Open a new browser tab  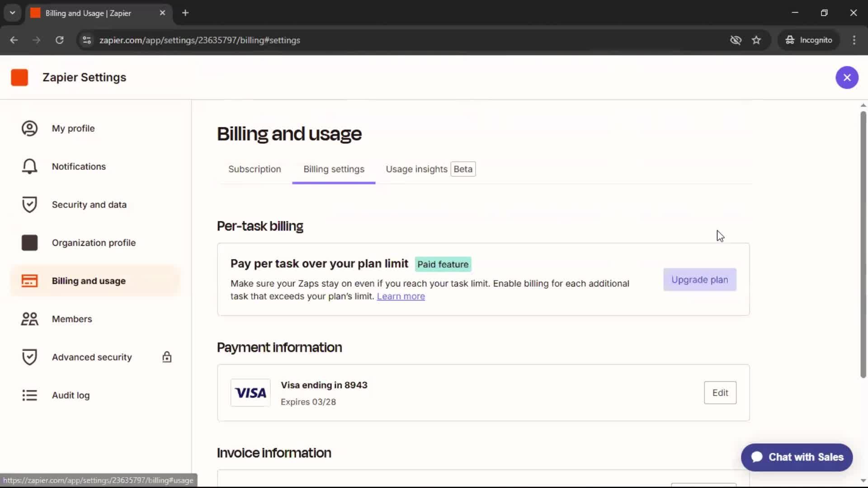coord(185,13)
